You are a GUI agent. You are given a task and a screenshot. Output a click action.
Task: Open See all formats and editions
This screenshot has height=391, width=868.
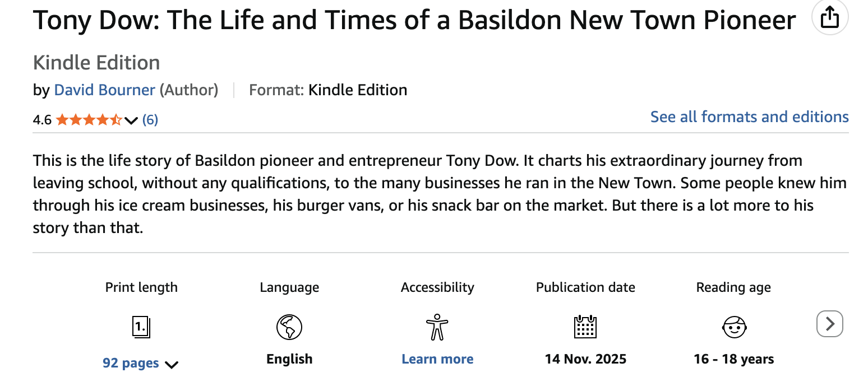(749, 117)
